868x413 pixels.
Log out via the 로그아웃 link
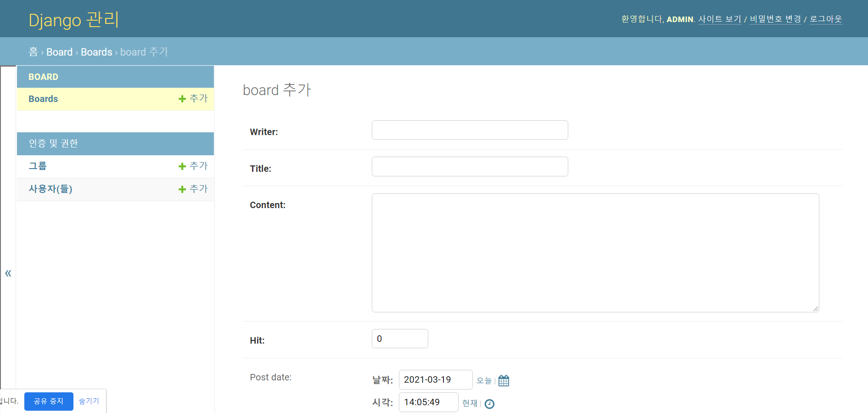[x=826, y=19]
